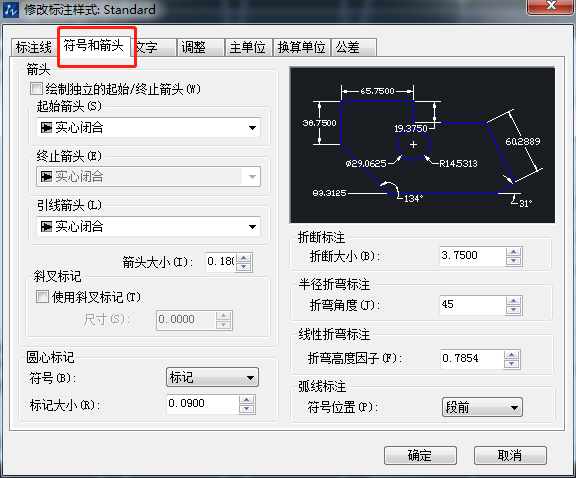Open the 公差 tab

pyautogui.click(x=354, y=47)
